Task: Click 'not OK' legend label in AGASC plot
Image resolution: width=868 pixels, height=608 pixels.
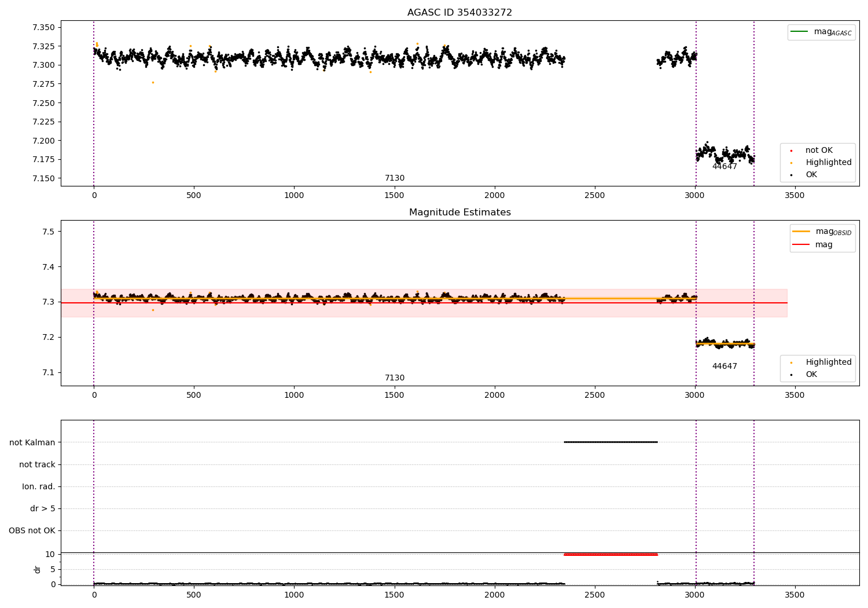Action: pyautogui.click(x=819, y=151)
